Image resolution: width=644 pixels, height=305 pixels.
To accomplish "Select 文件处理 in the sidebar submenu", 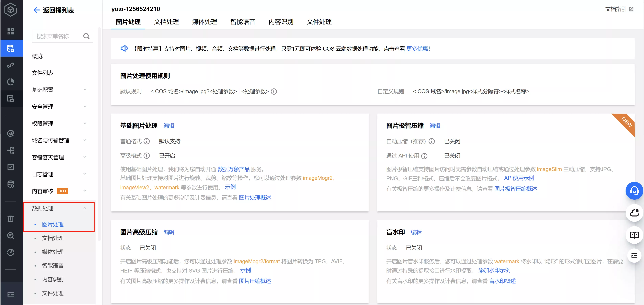I will tap(53, 293).
